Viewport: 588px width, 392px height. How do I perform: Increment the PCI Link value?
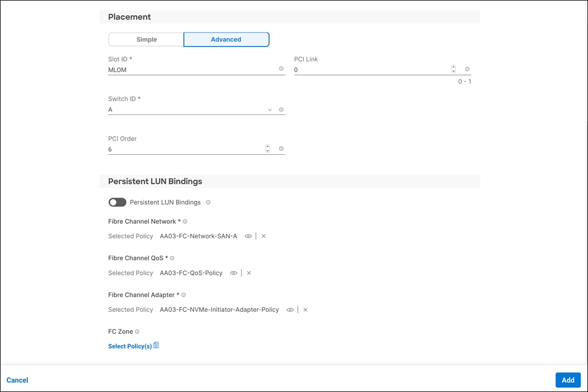(453, 66)
